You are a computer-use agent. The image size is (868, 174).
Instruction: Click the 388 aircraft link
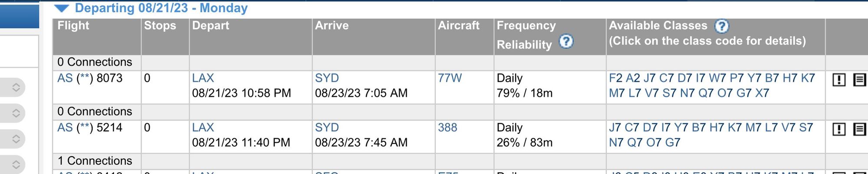point(447,128)
